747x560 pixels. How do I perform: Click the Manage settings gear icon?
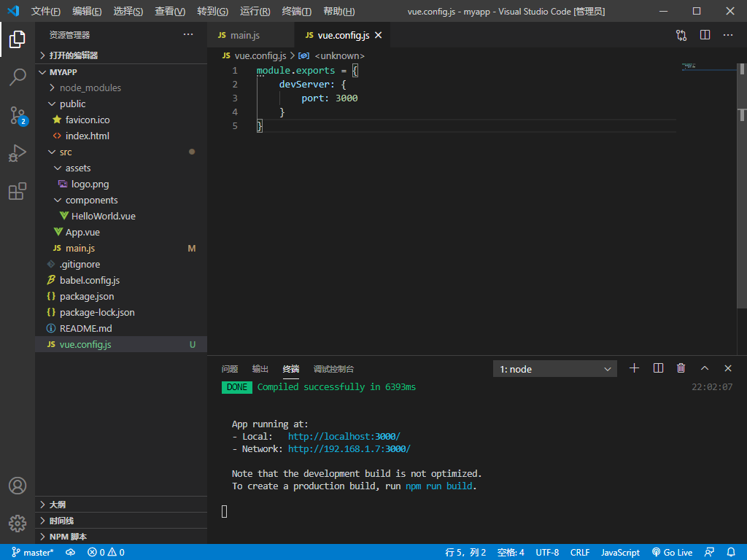coord(18,523)
